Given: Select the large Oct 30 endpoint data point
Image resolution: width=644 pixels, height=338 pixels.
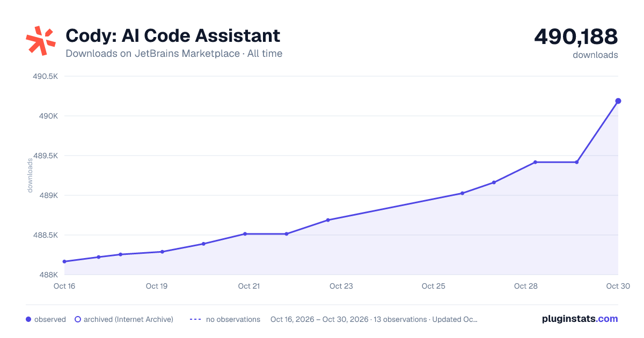Looking at the screenshot, I should pyautogui.click(x=618, y=101).
